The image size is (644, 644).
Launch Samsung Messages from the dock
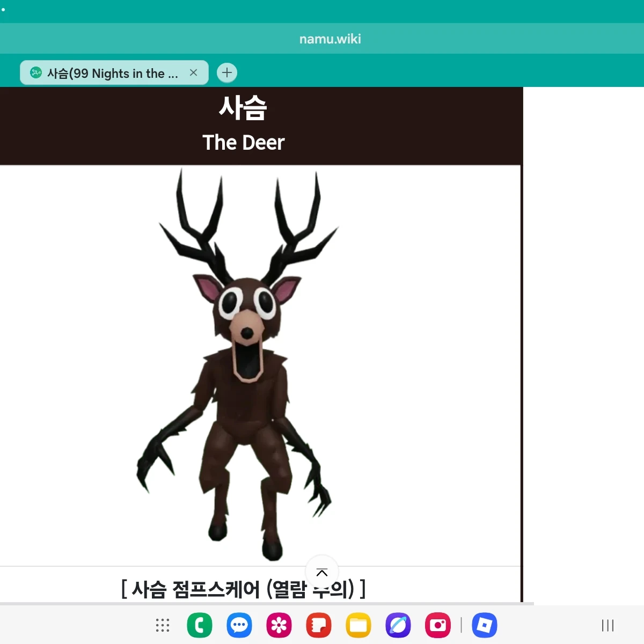pyautogui.click(x=239, y=625)
